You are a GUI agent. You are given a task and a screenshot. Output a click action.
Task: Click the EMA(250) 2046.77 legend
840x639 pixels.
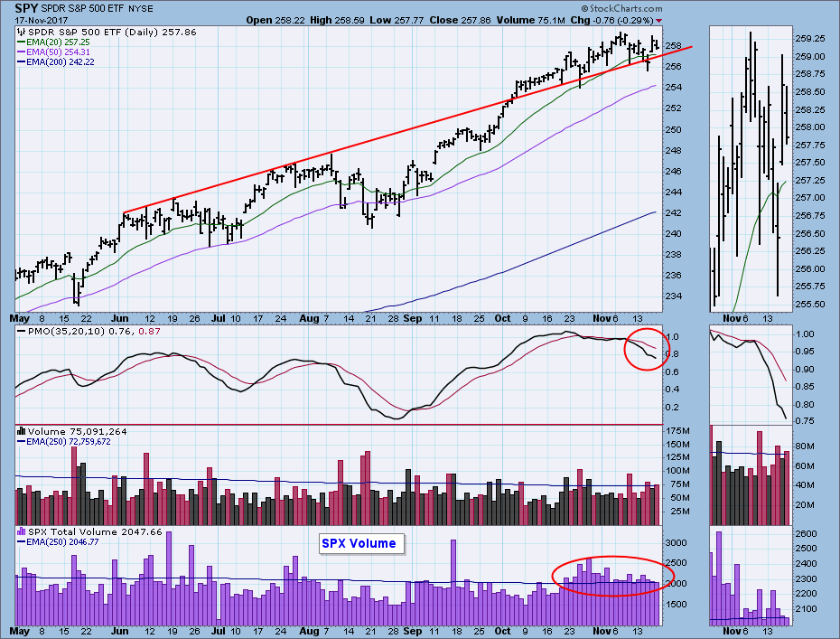tap(62, 542)
